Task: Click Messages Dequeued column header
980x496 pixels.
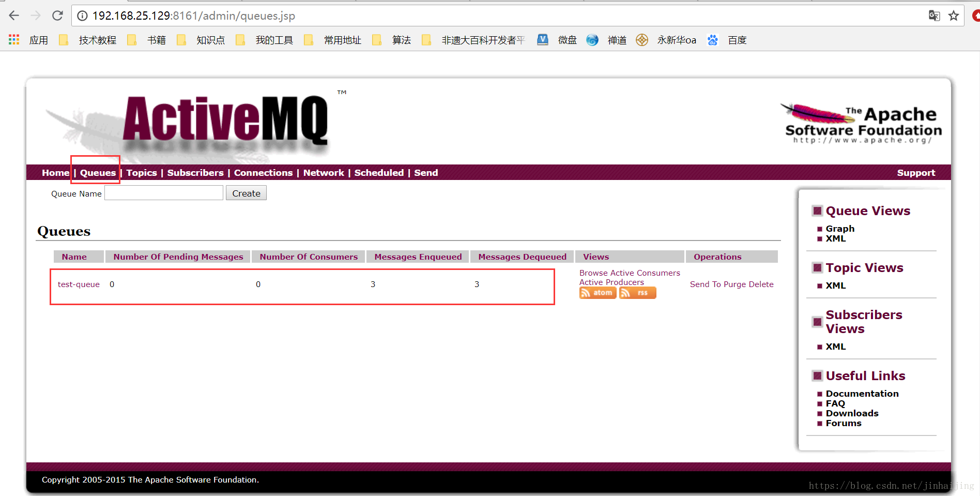Action: (x=522, y=257)
